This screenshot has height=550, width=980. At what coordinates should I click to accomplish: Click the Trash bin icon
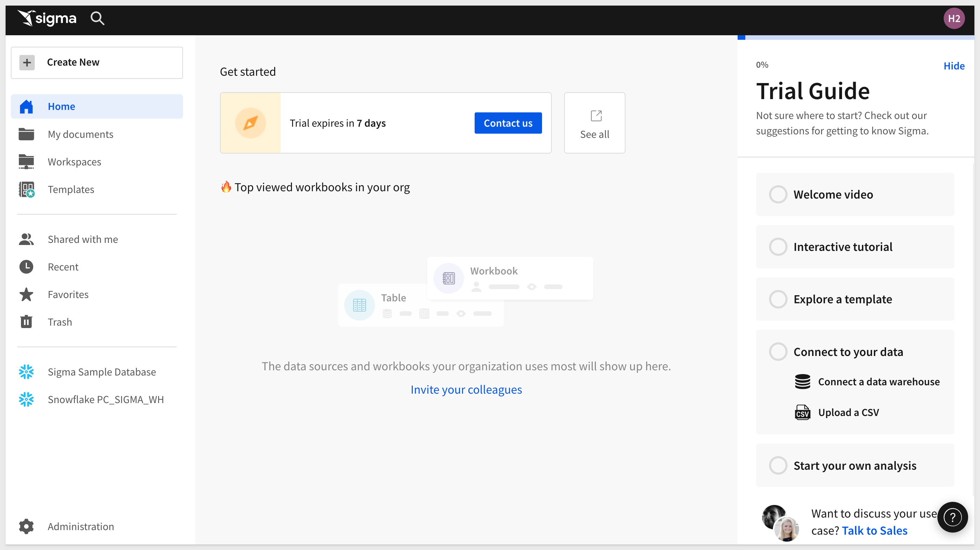coord(26,321)
